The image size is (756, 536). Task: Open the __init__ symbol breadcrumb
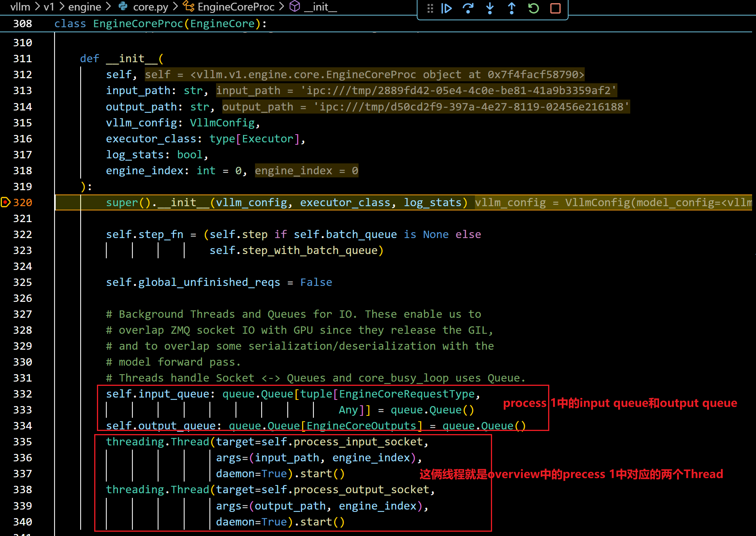pos(320,7)
